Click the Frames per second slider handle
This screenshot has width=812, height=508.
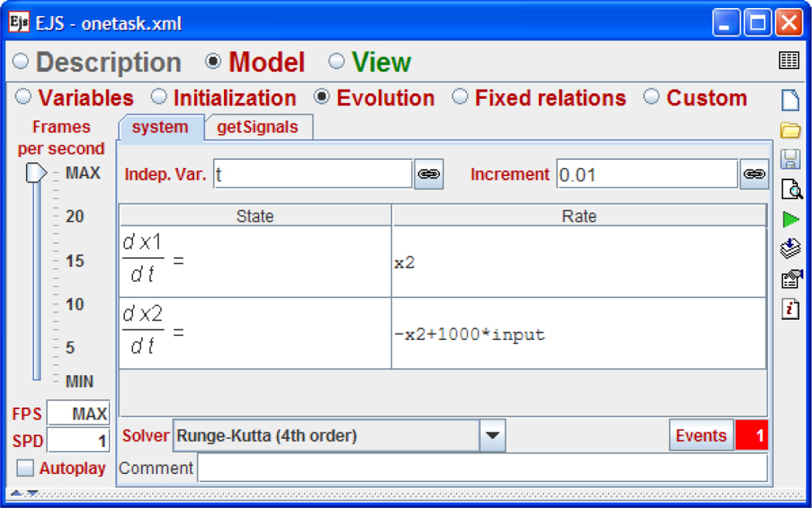tap(36, 173)
